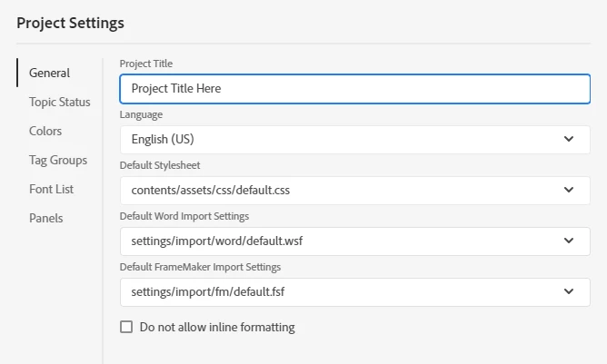Click the chevron arrow in the Default Stylesheet field
Viewport: 607px width, 364px height.
[569, 190]
